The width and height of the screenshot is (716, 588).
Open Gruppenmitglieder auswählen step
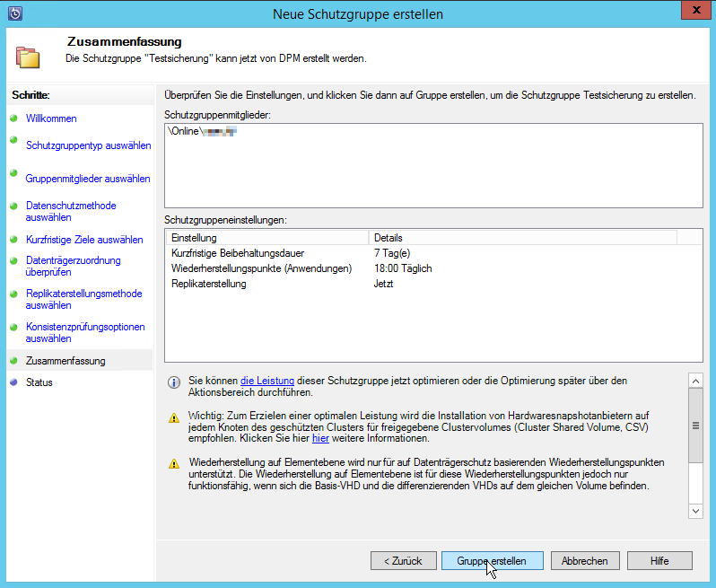88,179
